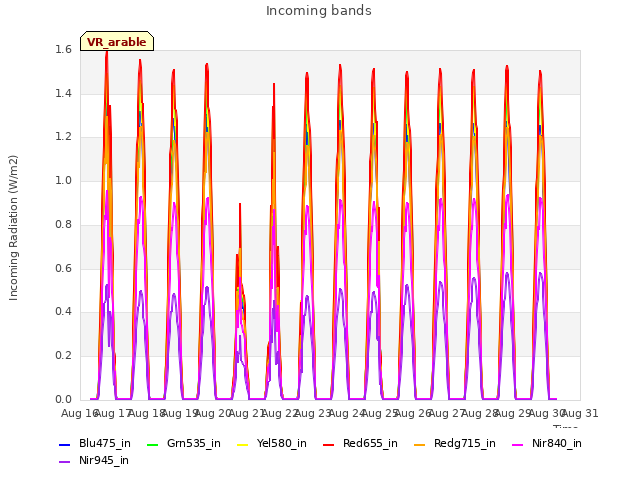Click the 1.0 y-axis tick label
The image size is (640, 480).
coord(63,180)
